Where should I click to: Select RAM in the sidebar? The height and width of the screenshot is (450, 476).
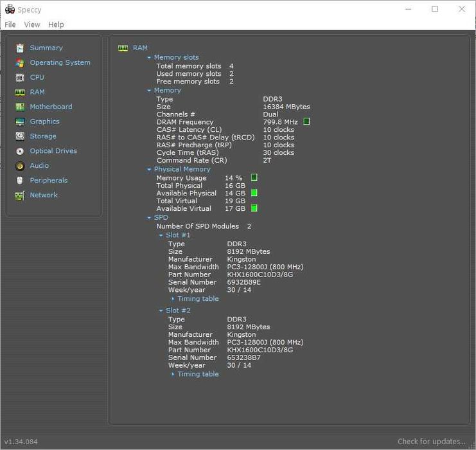[37, 92]
